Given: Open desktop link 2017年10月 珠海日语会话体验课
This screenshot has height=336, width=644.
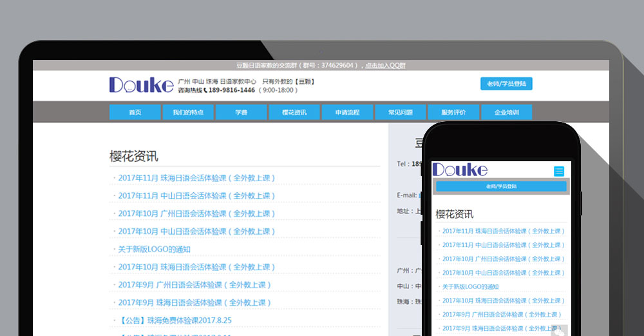Looking at the screenshot, I should (196, 267).
